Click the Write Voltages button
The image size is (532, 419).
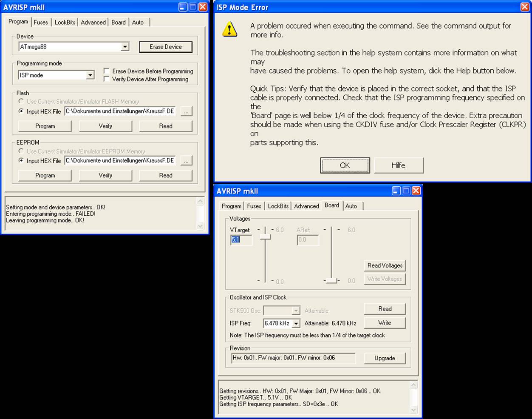tap(385, 279)
